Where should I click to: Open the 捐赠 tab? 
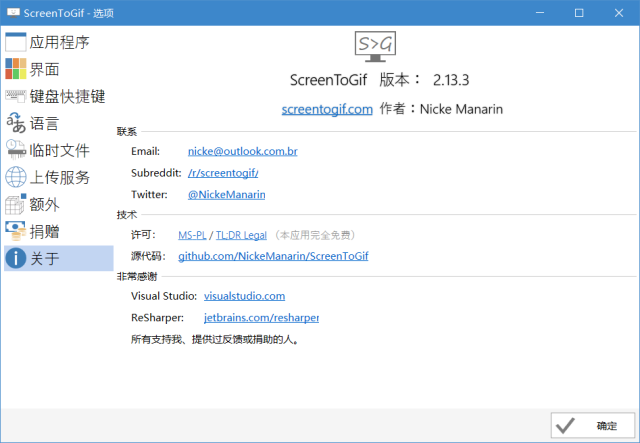tap(59, 231)
